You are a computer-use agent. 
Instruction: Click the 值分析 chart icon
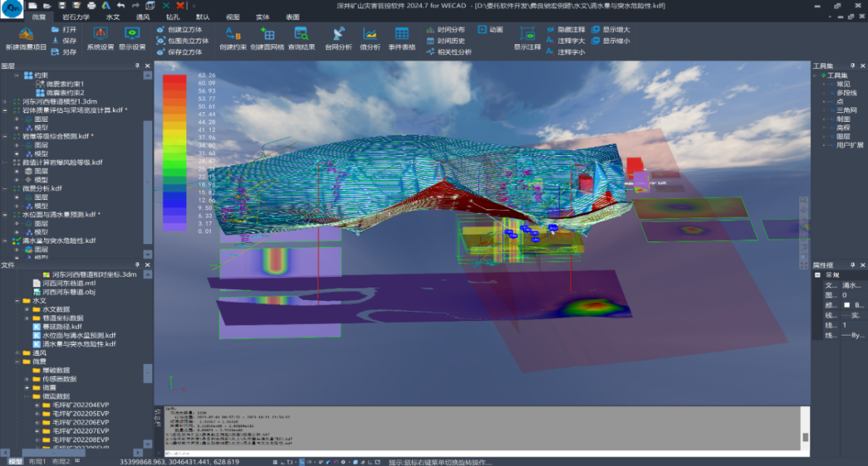coord(370,34)
